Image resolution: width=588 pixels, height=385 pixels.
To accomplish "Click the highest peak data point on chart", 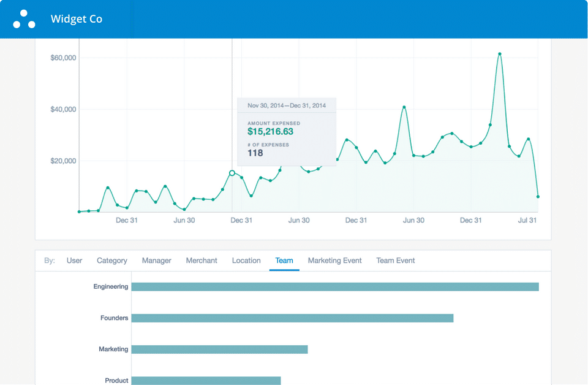I will point(500,54).
